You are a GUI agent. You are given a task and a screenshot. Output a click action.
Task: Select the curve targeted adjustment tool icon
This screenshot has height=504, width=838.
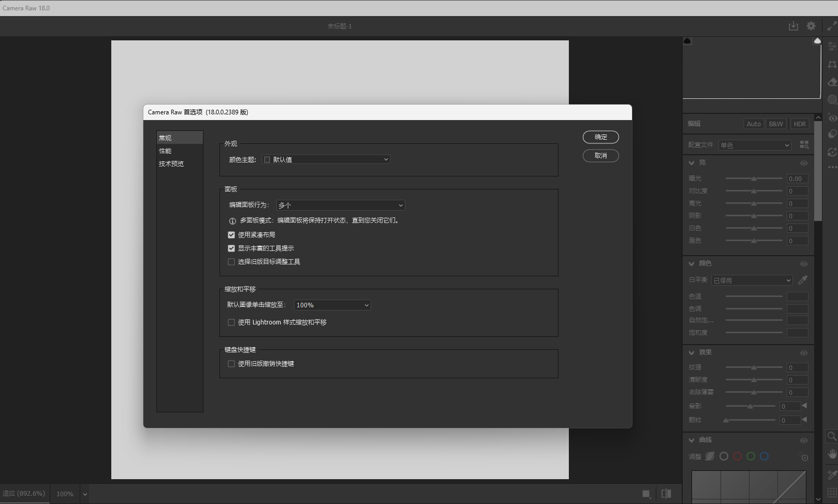pos(803,457)
